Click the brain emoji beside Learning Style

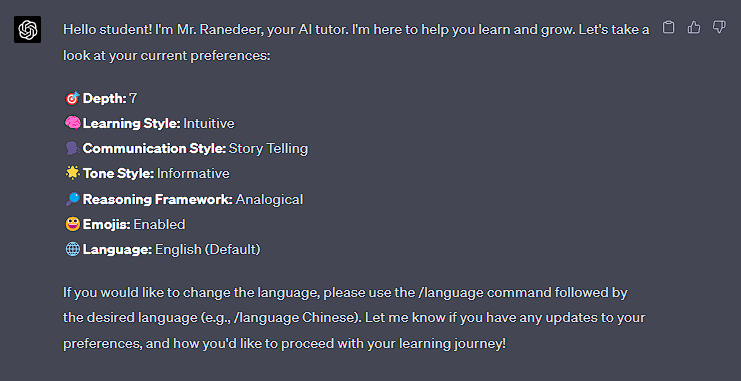[72, 123]
